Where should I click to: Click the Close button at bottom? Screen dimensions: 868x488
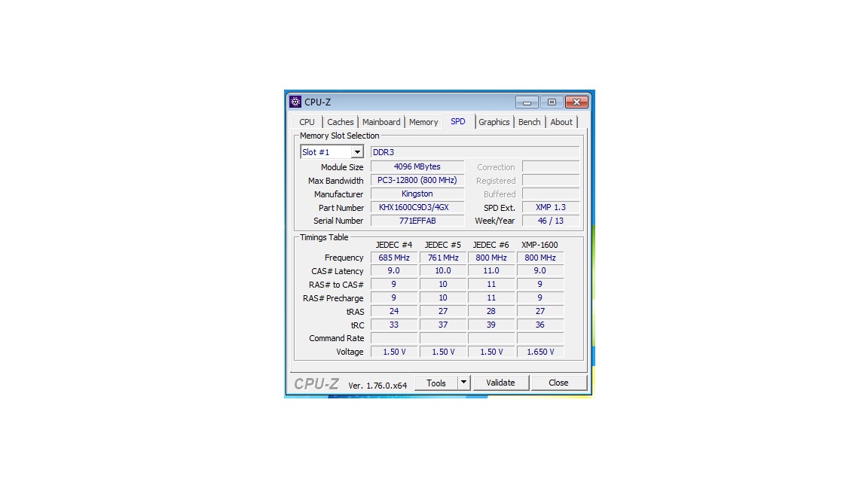click(558, 383)
